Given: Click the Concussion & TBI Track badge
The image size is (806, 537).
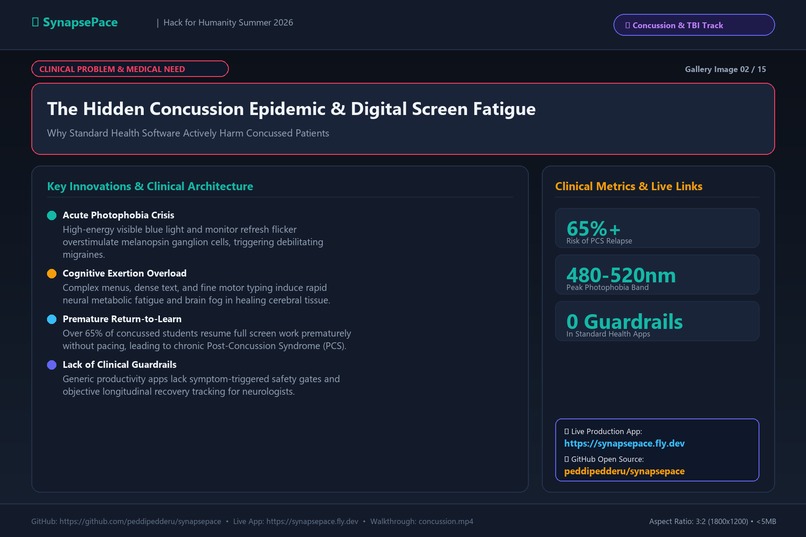Looking at the screenshot, I should coord(693,25).
